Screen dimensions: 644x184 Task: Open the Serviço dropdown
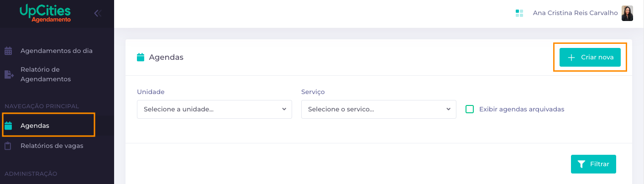tap(379, 110)
